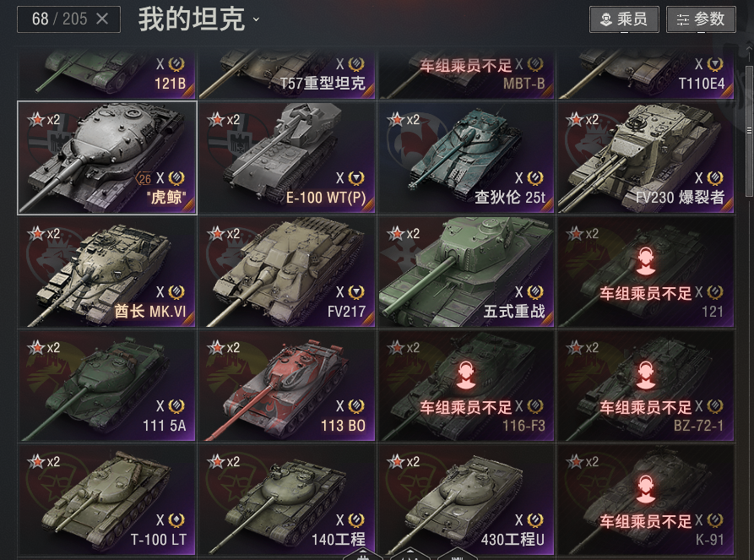Select the 酋长 MK.VI tank card
This screenshot has width=754, height=560.
pyautogui.click(x=106, y=272)
